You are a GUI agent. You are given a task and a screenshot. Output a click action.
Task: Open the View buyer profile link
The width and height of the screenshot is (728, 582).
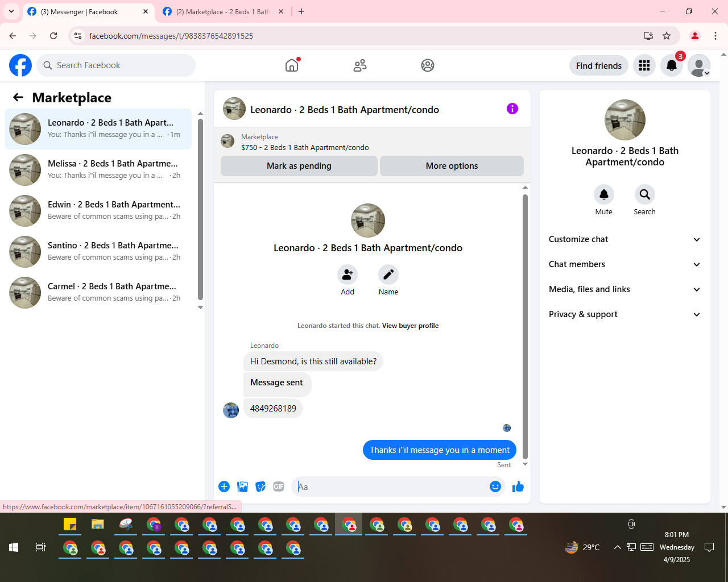(410, 326)
